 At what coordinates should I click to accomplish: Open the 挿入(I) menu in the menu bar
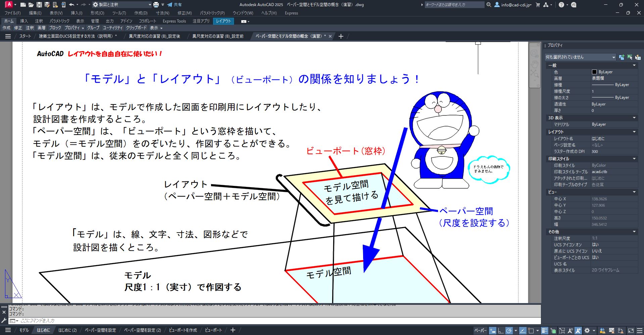click(77, 13)
